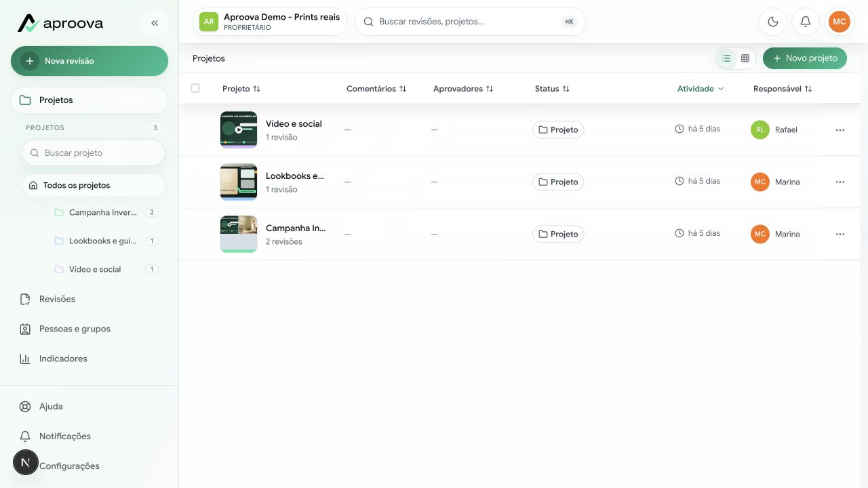Image resolution: width=868 pixels, height=488 pixels.
Task: Click the ⌘K shortcut hint in search
Action: (569, 22)
